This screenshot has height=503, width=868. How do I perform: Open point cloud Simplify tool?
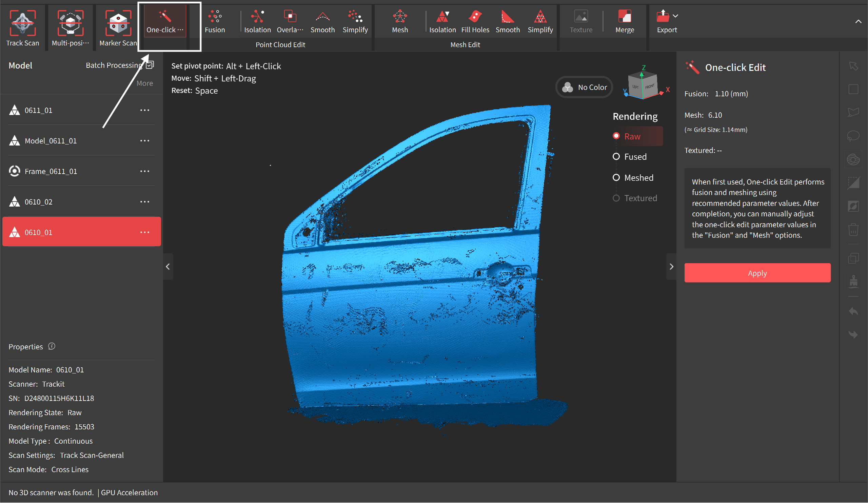tap(355, 21)
